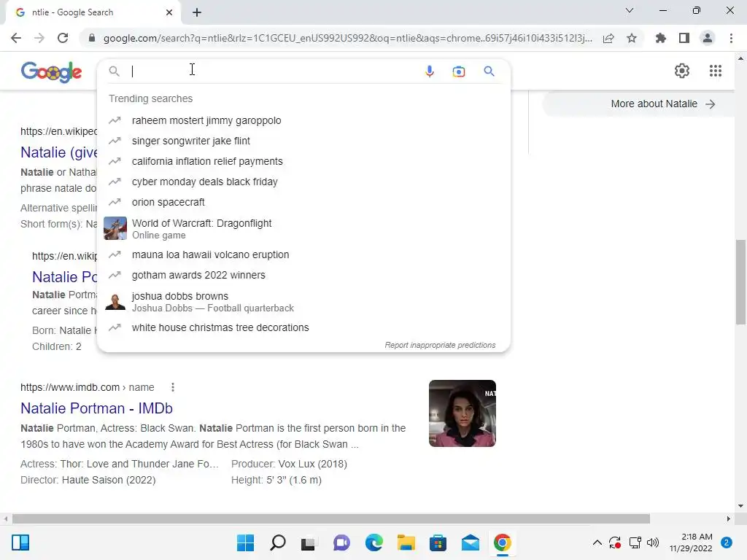Click the horizontal scrollbar thumb
Viewport: 747px width, 560px height.
pos(331,518)
